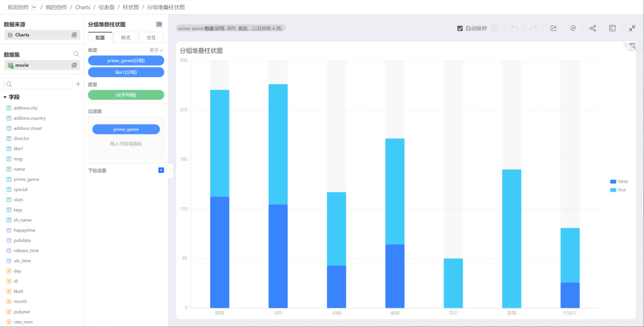Click the prime_genre filter pill
Screen dimensions: 644x327
126,129
